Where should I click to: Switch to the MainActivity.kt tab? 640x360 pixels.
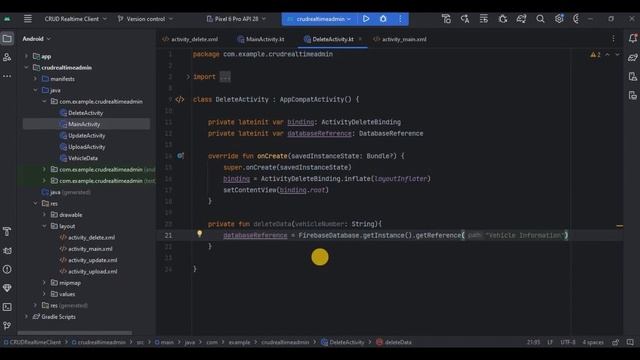pyautogui.click(x=261, y=39)
